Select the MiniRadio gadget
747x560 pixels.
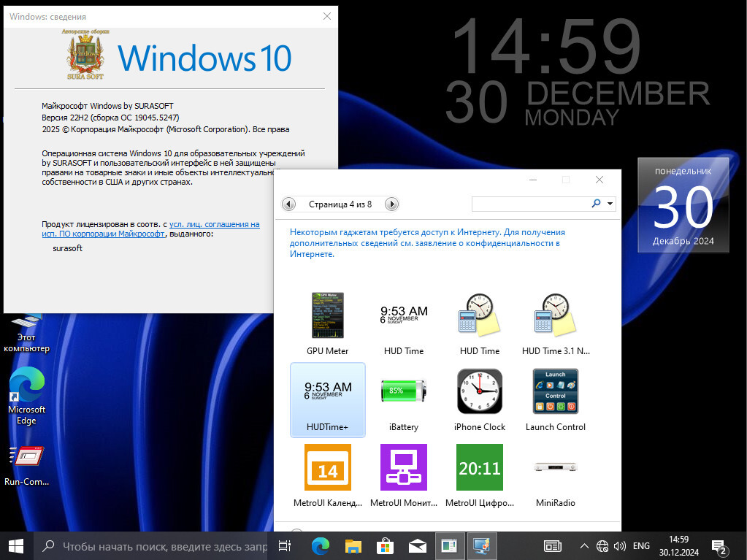(556, 476)
